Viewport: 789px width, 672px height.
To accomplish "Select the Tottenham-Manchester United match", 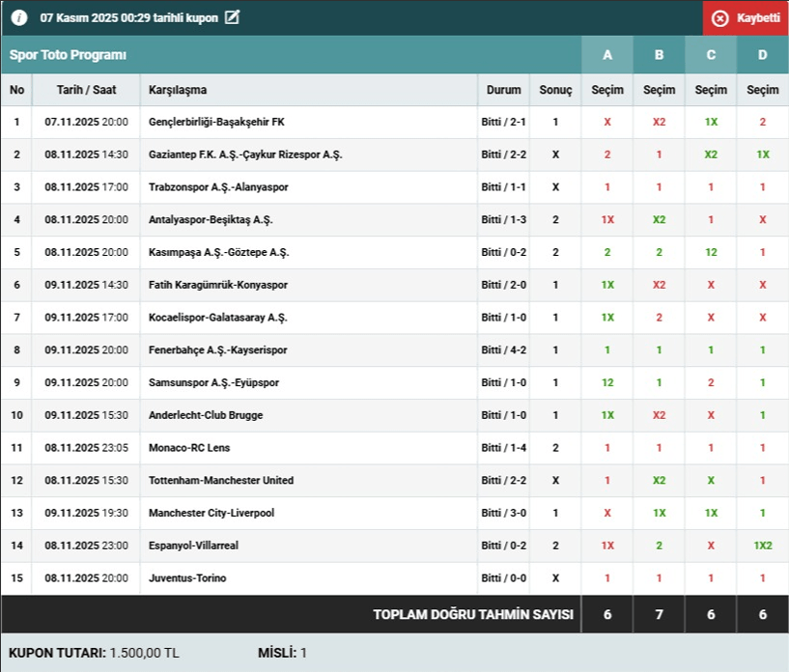I will point(221,480).
